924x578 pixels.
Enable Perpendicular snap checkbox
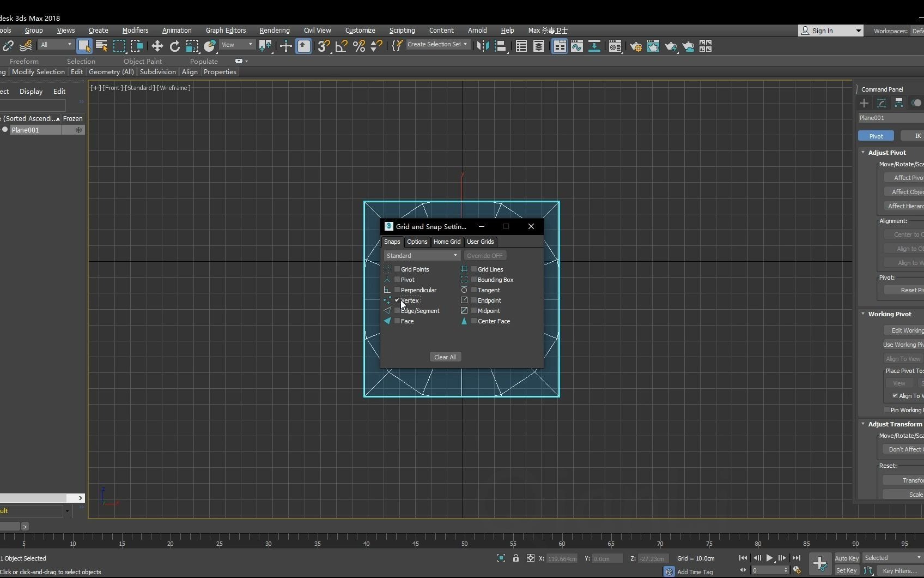point(397,290)
